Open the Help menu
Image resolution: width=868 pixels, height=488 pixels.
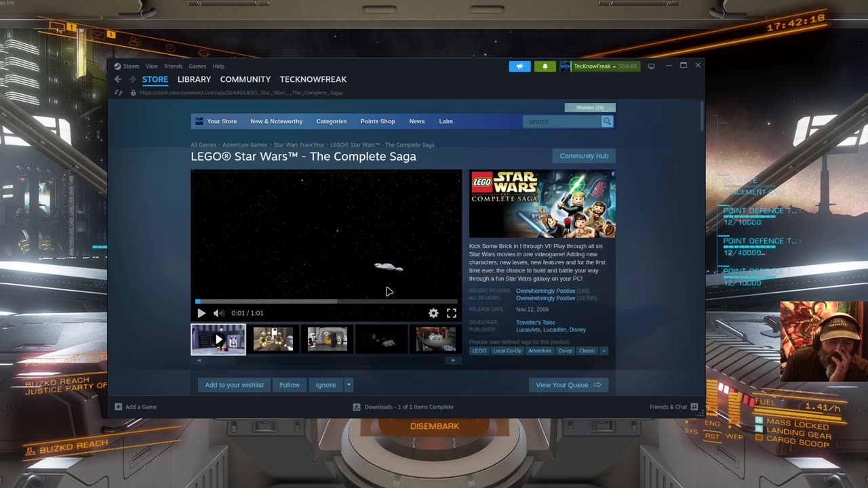click(x=218, y=66)
